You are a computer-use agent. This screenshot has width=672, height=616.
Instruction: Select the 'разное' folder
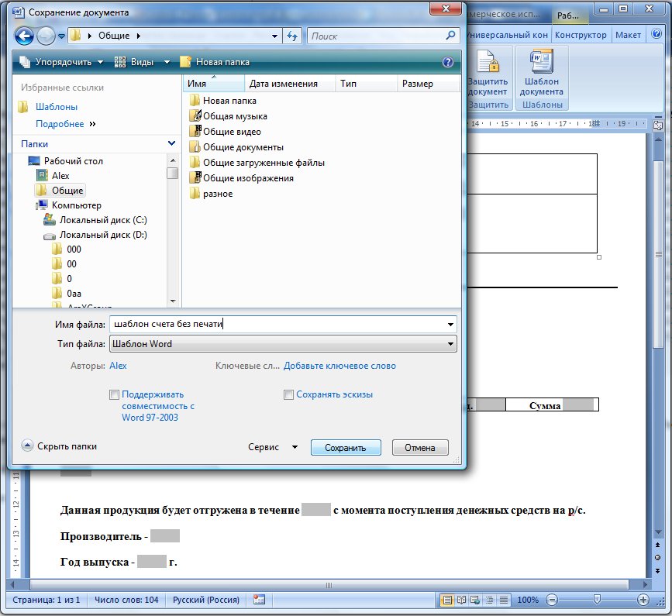[x=211, y=194]
